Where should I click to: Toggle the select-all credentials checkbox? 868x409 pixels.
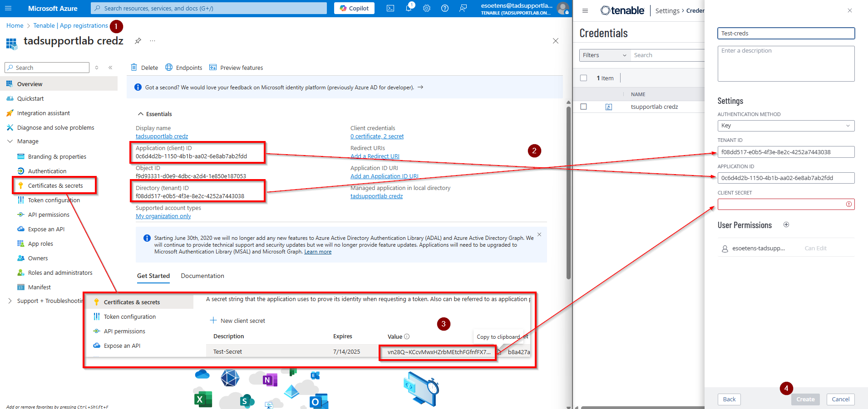[583, 78]
